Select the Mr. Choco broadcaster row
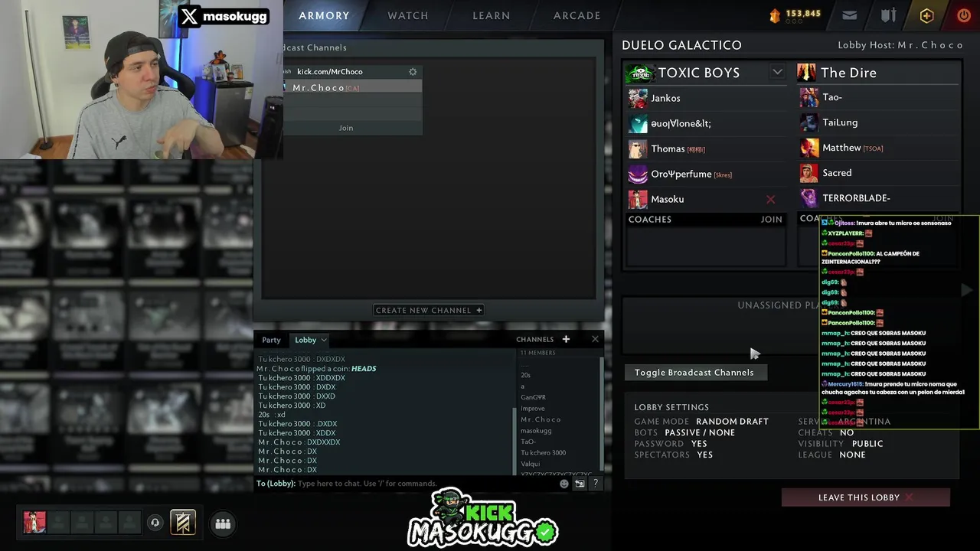980x551 pixels. (352, 87)
